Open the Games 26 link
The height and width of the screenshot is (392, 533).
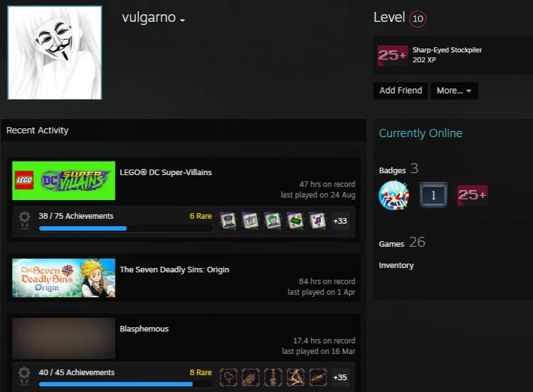(402, 242)
